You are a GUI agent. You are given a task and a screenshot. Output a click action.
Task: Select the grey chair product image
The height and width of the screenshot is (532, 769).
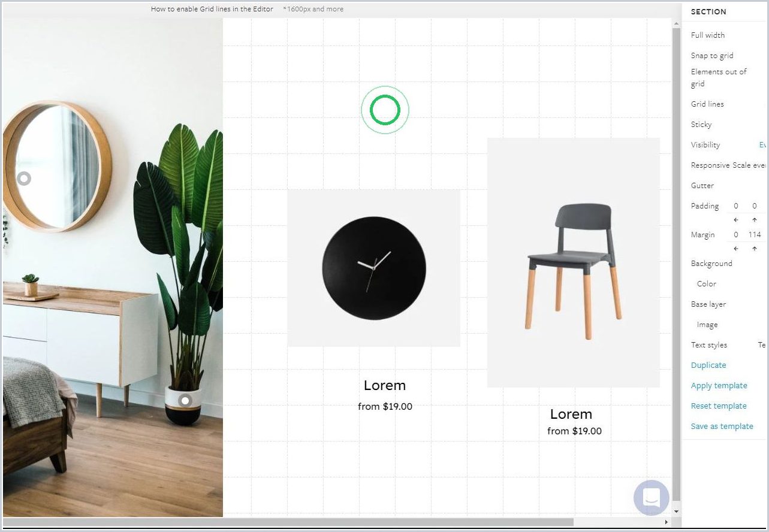(574, 262)
